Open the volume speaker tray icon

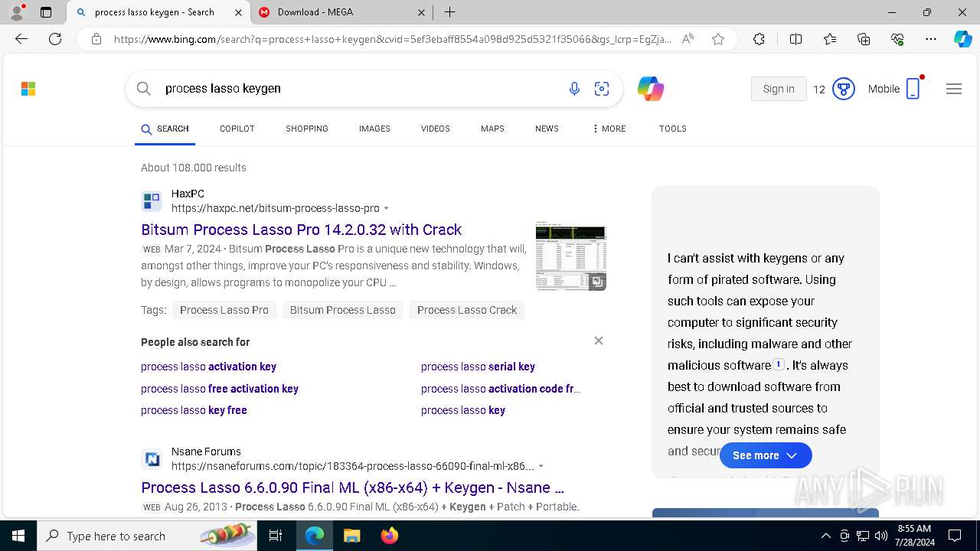click(880, 536)
